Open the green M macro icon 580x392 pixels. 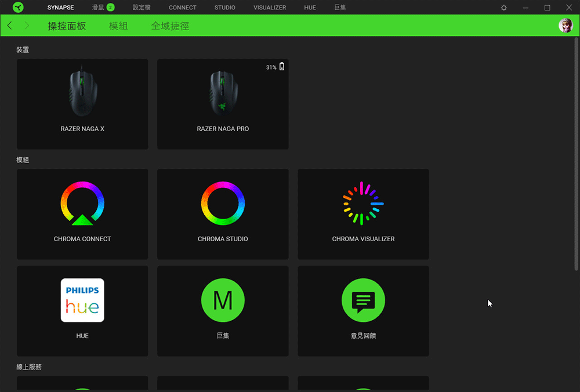point(223,300)
